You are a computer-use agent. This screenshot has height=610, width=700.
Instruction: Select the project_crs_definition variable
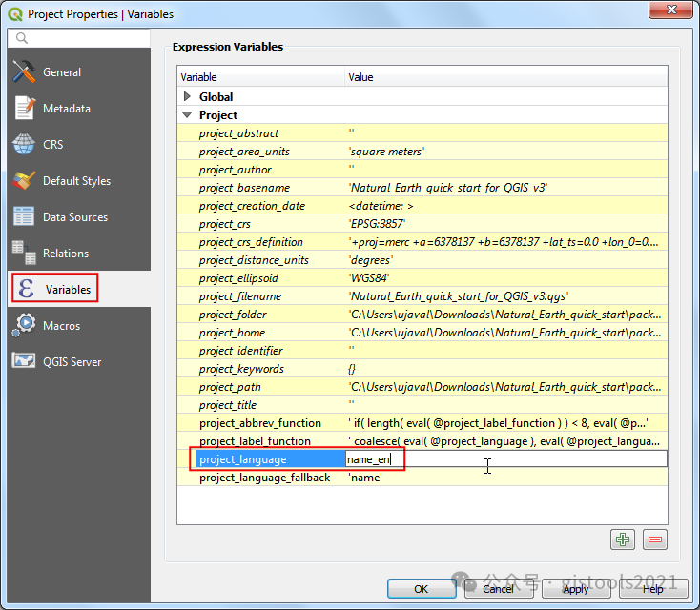tap(251, 242)
